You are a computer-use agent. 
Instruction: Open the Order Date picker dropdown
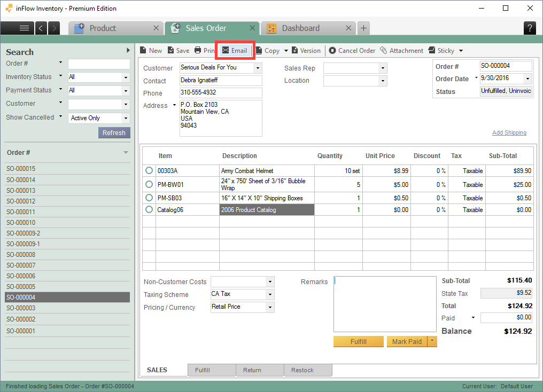coord(528,79)
